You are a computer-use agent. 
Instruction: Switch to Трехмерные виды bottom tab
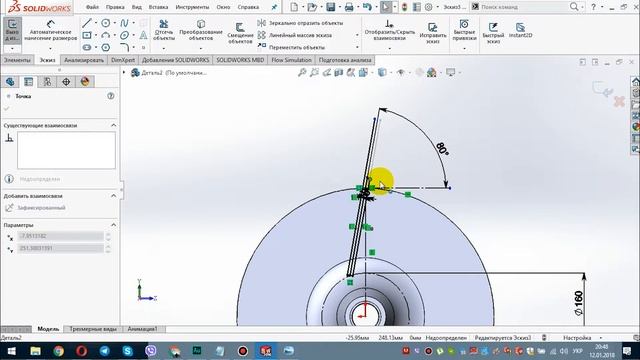click(93, 329)
